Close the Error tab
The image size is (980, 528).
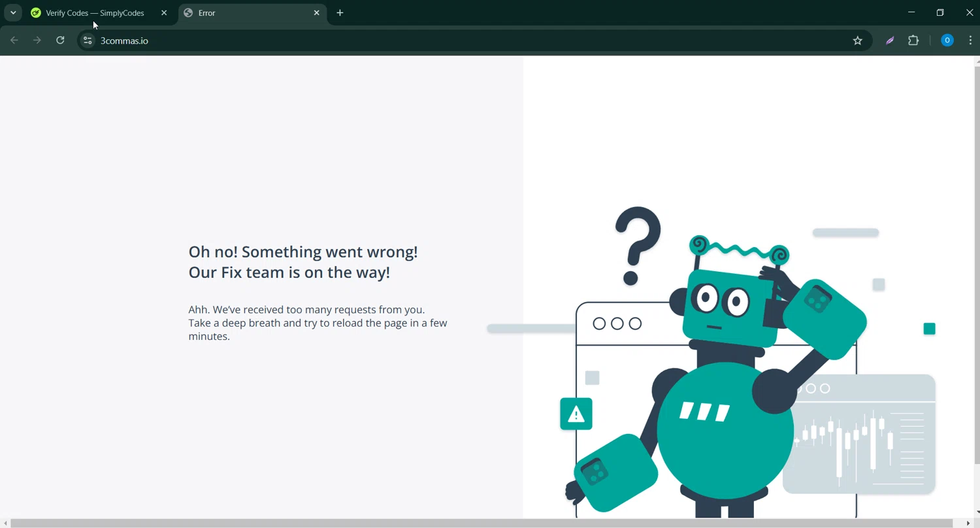[x=317, y=13]
